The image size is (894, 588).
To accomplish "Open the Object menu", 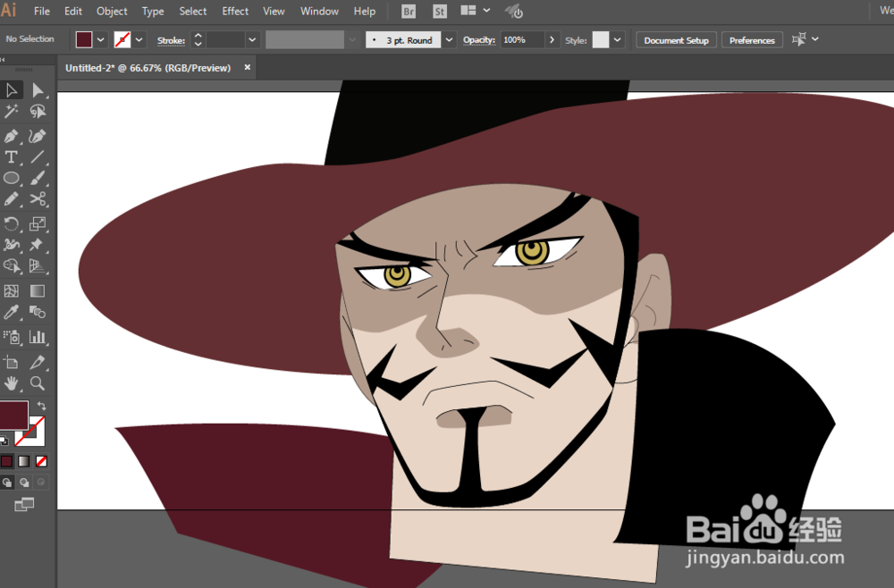I will pos(112,12).
